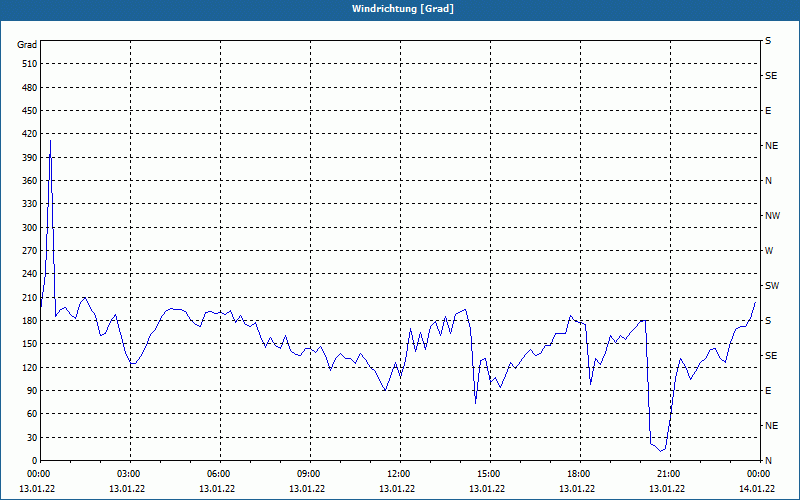Screen dimensions: 800x500
Task: Select the 330 left-axis value
Action: tap(30, 204)
